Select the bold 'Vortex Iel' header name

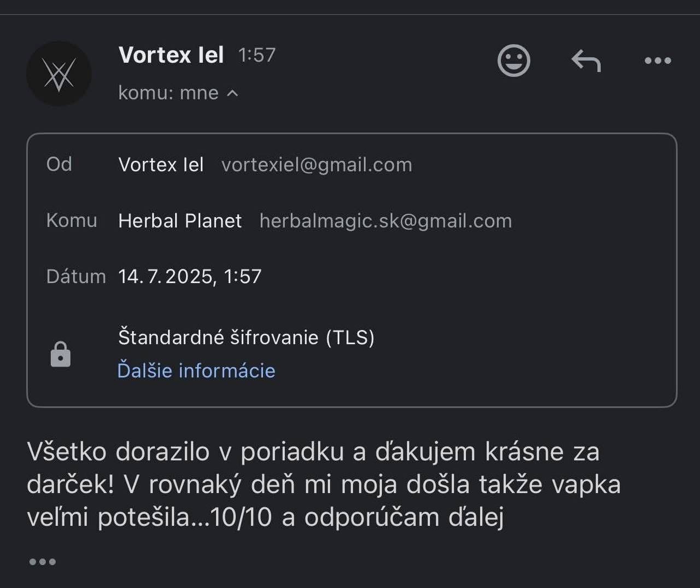tap(171, 55)
